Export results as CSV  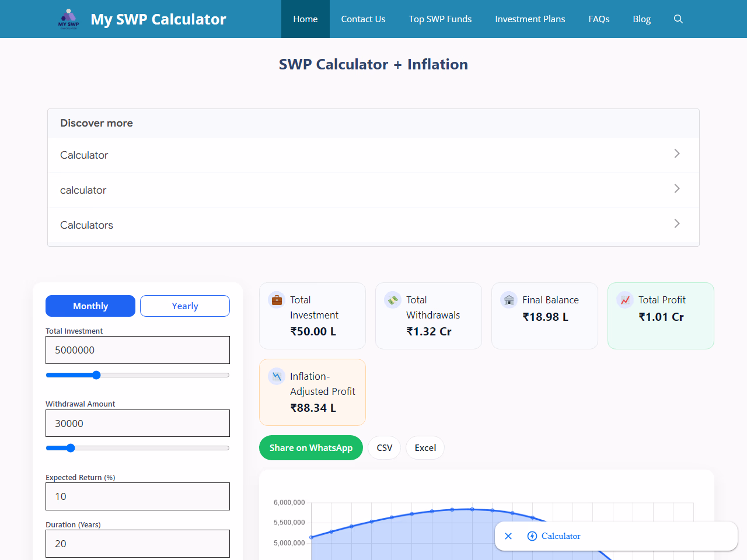click(x=385, y=448)
